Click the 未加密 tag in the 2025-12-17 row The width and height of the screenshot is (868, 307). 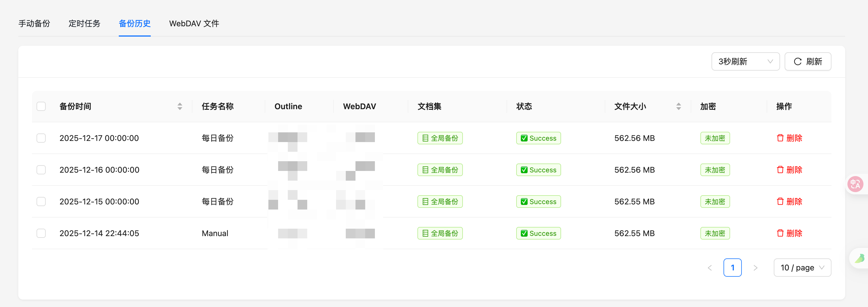[x=715, y=138]
